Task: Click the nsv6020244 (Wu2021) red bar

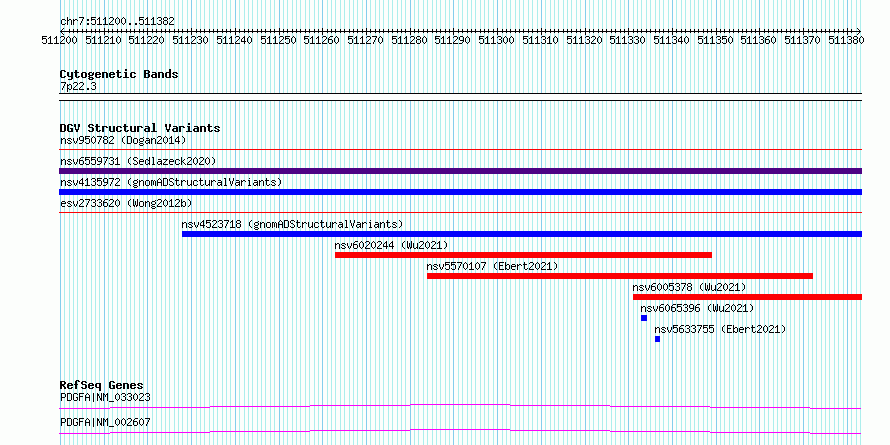Action: (x=523, y=255)
